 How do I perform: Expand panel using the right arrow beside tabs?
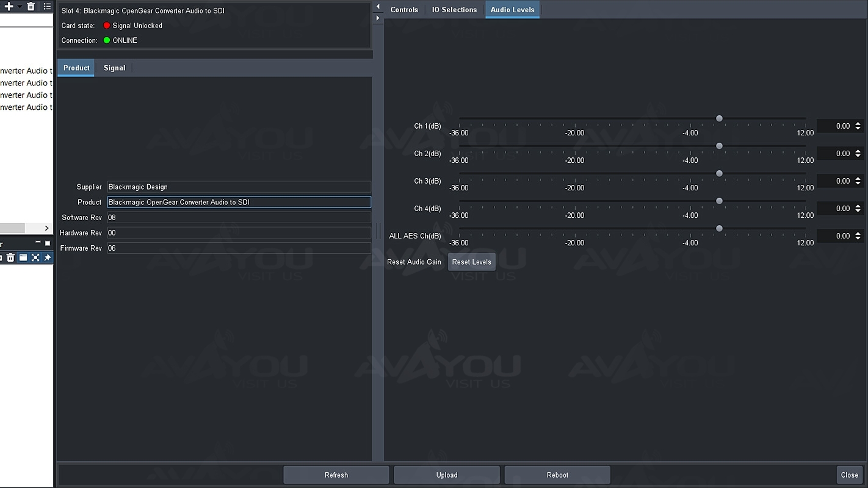pos(378,18)
